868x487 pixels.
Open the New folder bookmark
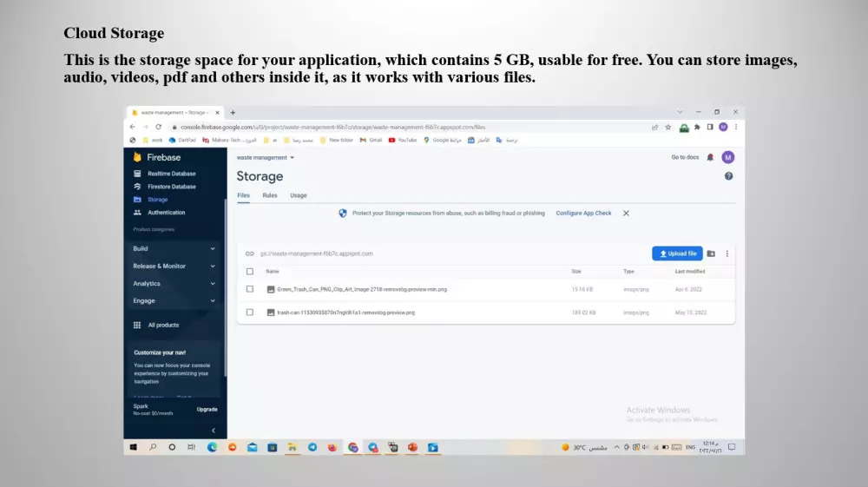[x=336, y=140]
